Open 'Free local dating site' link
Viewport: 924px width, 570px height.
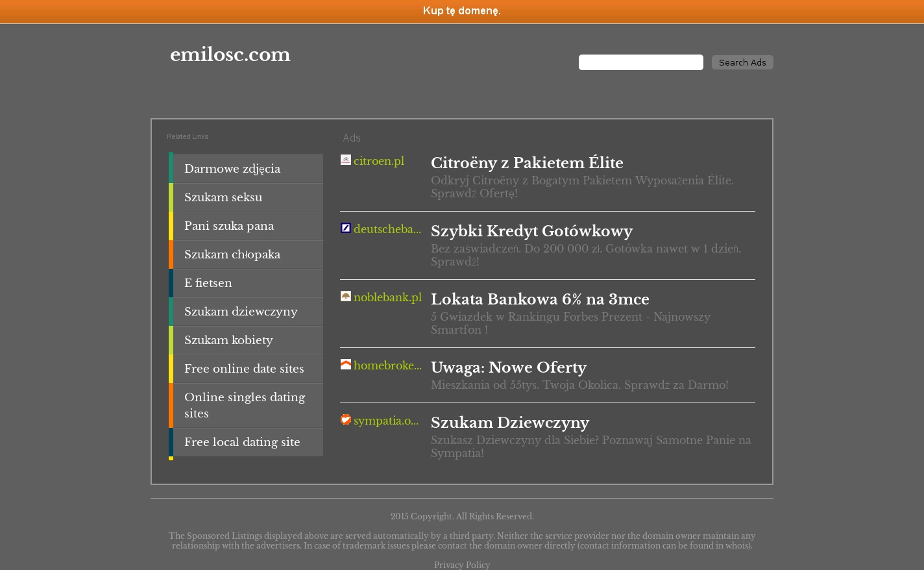[242, 442]
